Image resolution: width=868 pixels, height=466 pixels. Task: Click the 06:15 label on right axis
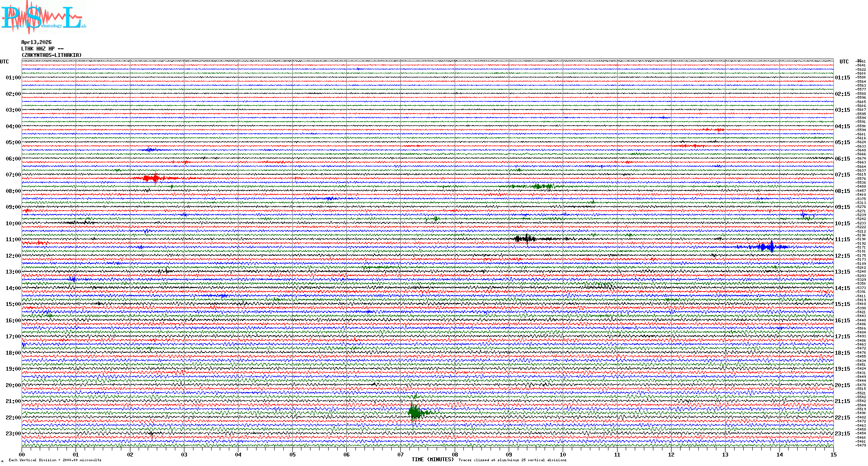[x=842, y=159]
